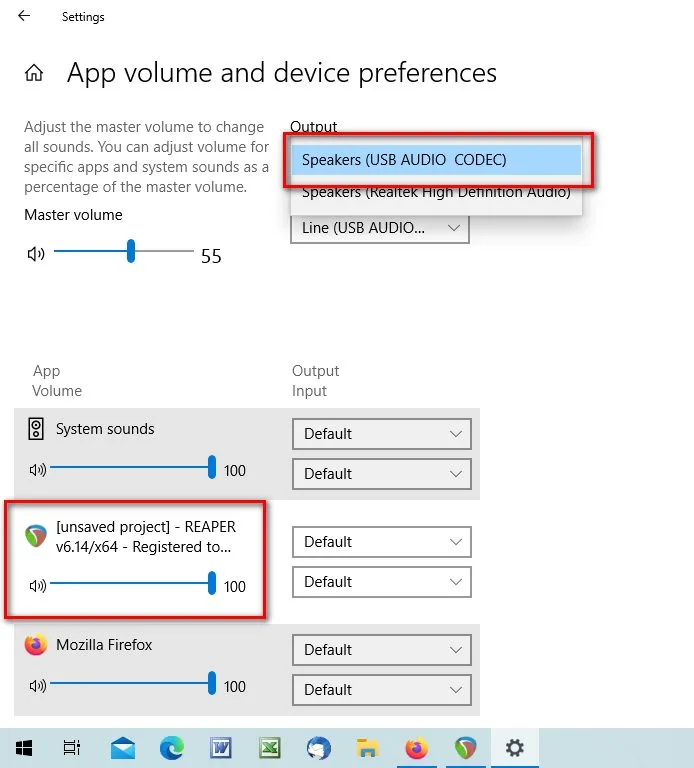This screenshot has height=768, width=694.
Task: Open Task View on taskbar
Action: (72, 748)
